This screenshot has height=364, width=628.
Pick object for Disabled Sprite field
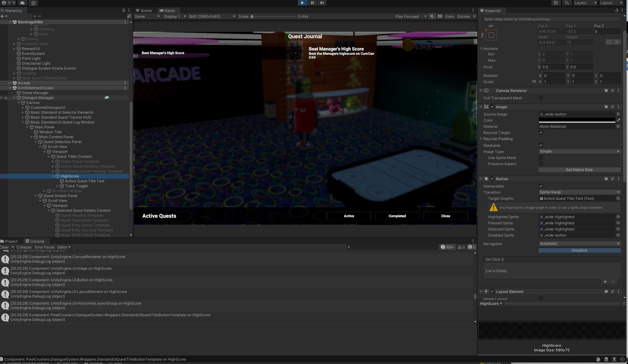618,235
